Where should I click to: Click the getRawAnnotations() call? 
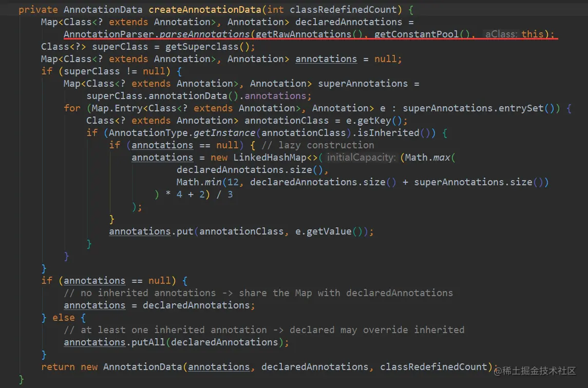tap(309, 34)
